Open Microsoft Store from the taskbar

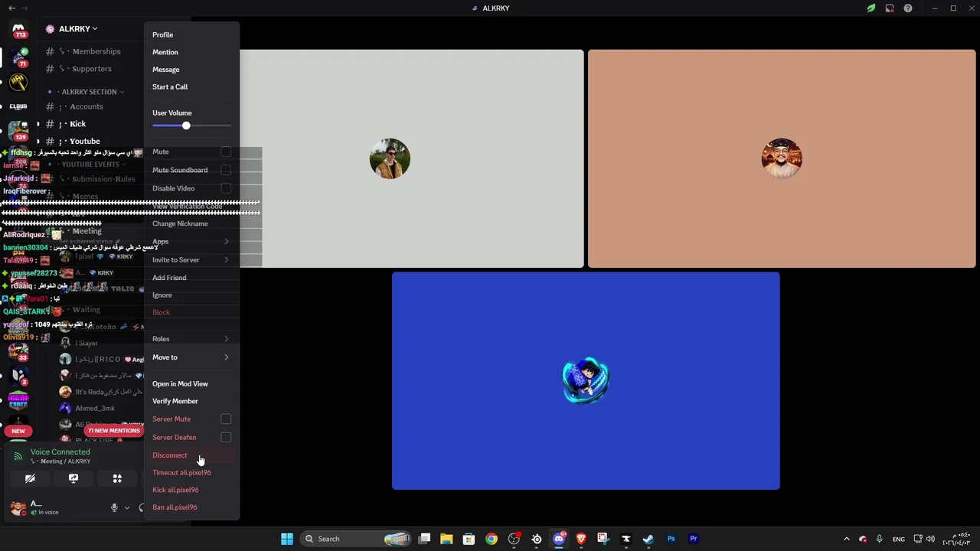pyautogui.click(x=469, y=539)
